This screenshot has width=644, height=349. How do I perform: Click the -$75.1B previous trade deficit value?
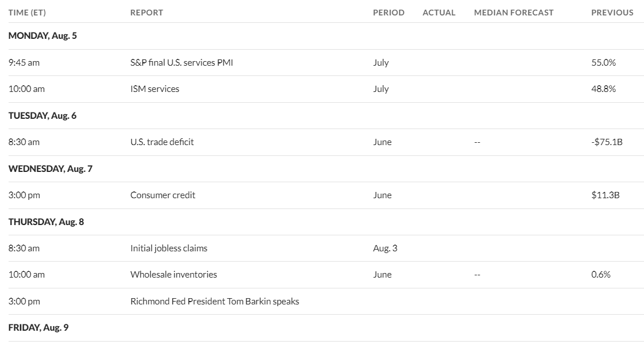(607, 142)
